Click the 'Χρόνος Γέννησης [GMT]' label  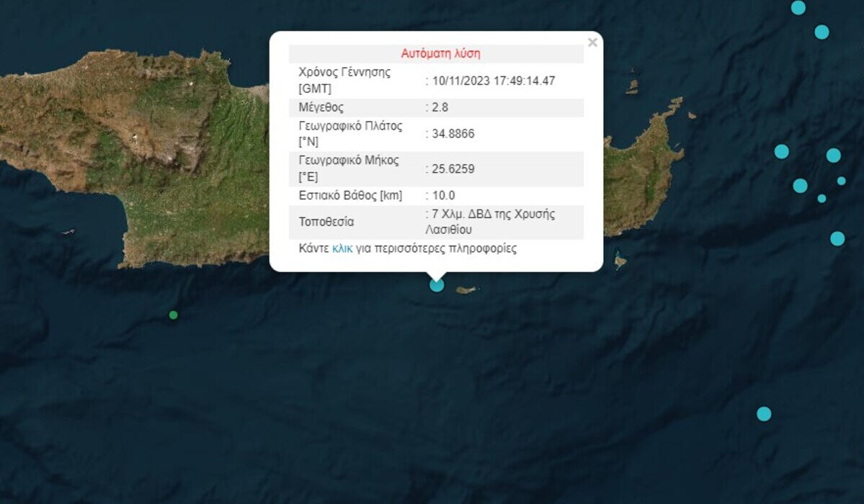344,81
